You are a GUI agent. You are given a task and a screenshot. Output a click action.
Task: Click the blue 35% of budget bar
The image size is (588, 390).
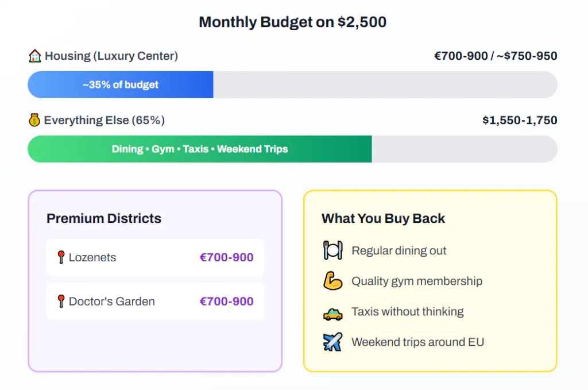pos(121,85)
